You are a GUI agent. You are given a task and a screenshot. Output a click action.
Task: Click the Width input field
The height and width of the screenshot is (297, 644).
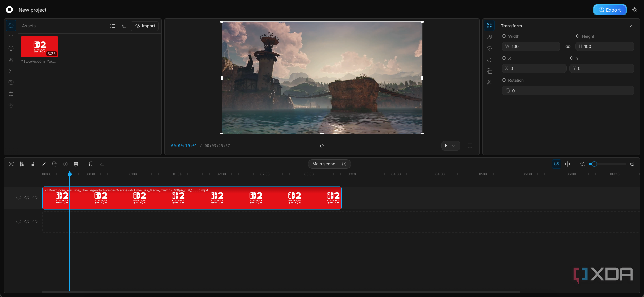(x=531, y=46)
